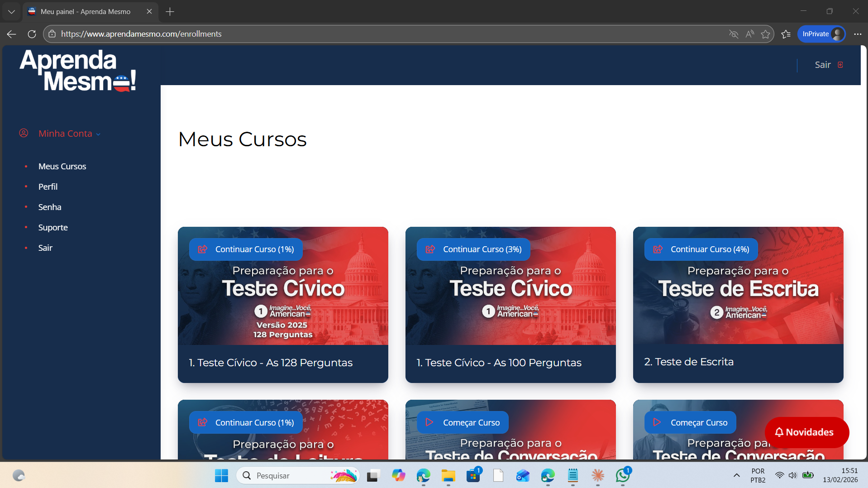Screen dimensions: 868x488
Task: Open browser Read Aloud icon
Action: 749,34
